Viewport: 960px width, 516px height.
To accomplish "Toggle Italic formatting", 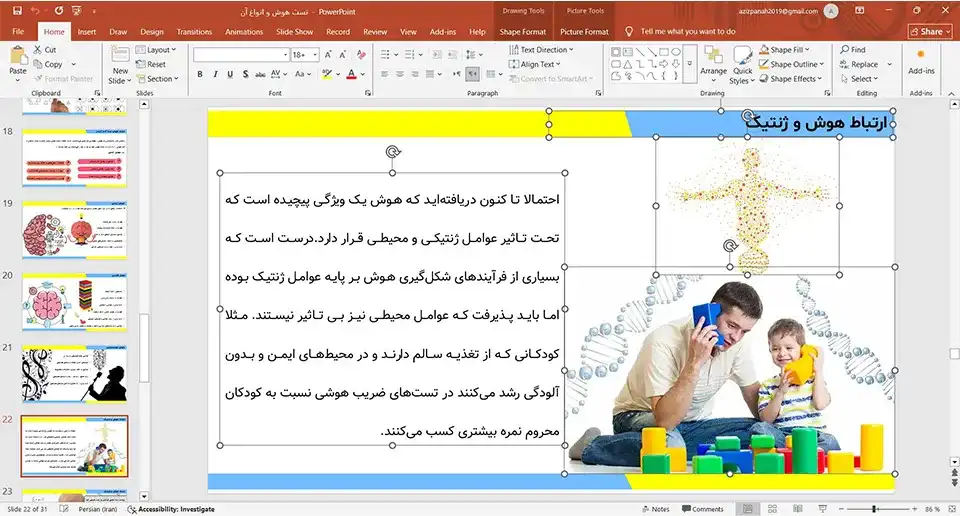I will pos(215,74).
